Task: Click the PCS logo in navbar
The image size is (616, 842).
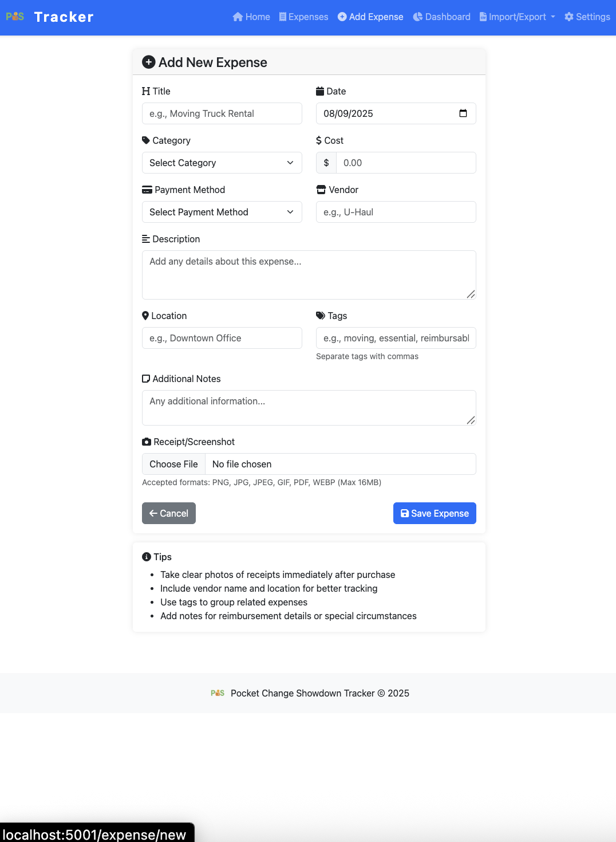Action: 15,17
